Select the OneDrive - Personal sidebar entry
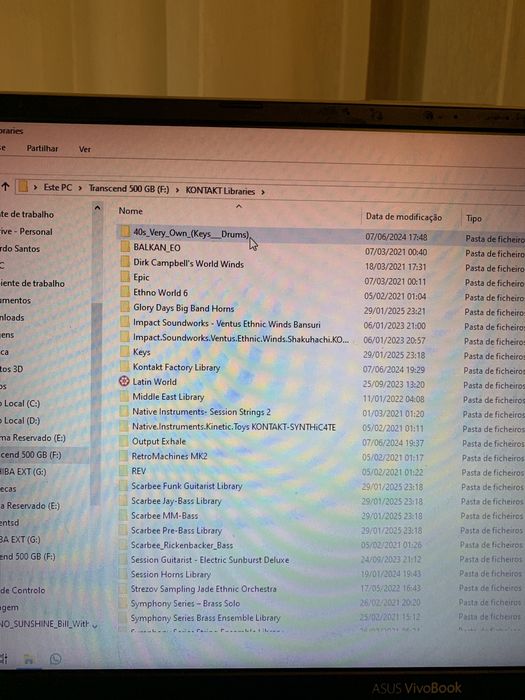The width and height of the screenshot is (525, 700). [26, 231]
